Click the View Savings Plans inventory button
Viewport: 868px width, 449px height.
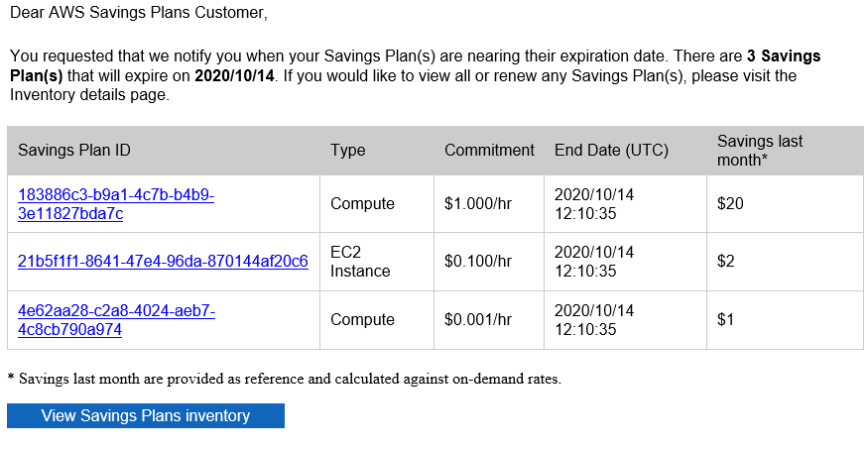[x=146, y=416]
